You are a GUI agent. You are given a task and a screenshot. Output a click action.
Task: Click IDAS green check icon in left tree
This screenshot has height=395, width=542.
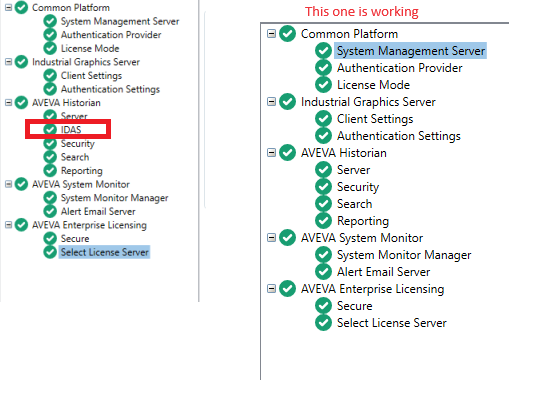tap(50, 130)
